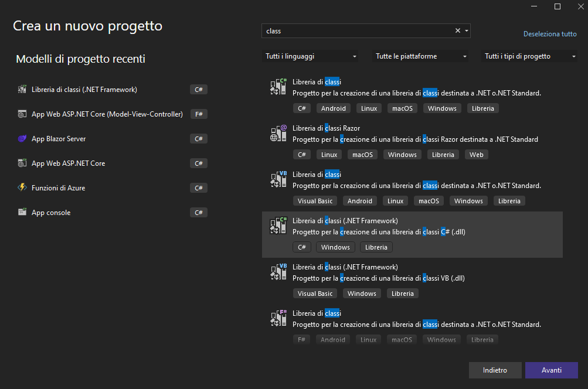Click the Linux tag on the VB Libreria di classi
The image size is (588, 389).
[x=395, y=201]
